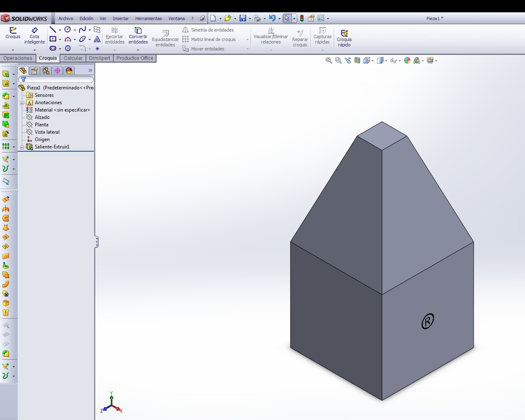This screenshot has width=525, height=420.
Task: Open the DimXpertManager crosshair tab
Action: [x=57, y=71]
